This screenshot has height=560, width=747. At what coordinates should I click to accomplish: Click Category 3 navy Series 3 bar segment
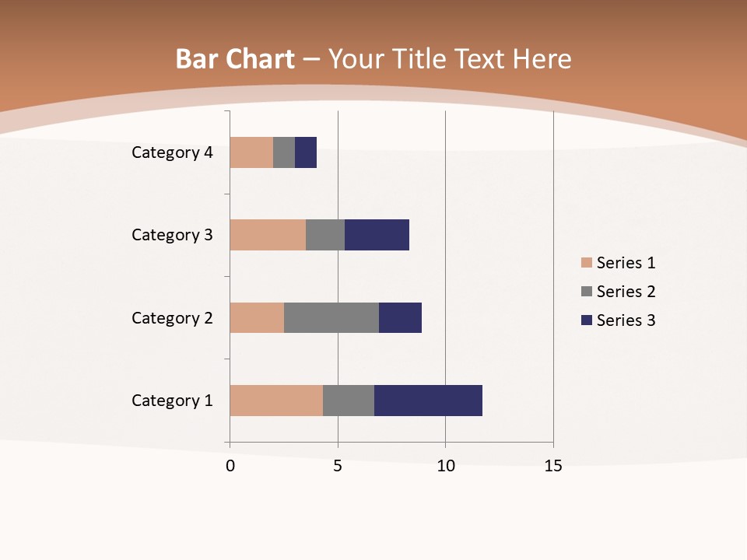377,235
